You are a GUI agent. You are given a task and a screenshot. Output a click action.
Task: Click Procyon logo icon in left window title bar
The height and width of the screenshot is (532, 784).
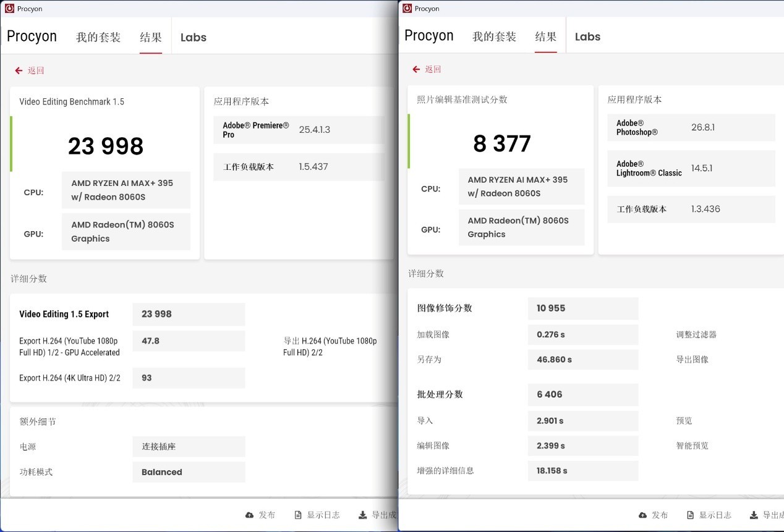click(x=9, y=9)
